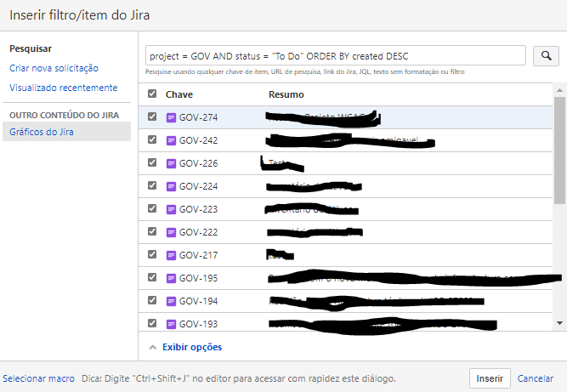
Task: Click the story icon for GOV-226
Action: coord(171,163)
